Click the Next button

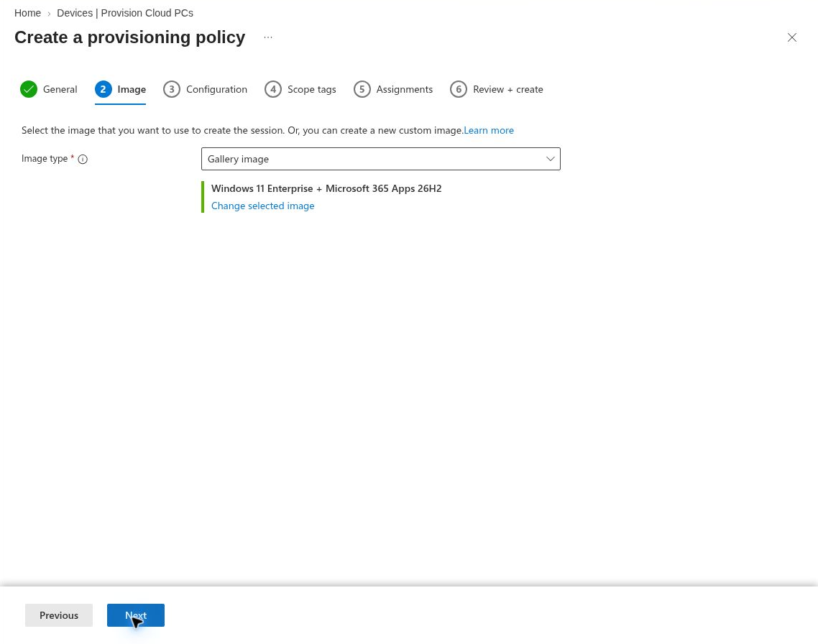click(136, 615)
